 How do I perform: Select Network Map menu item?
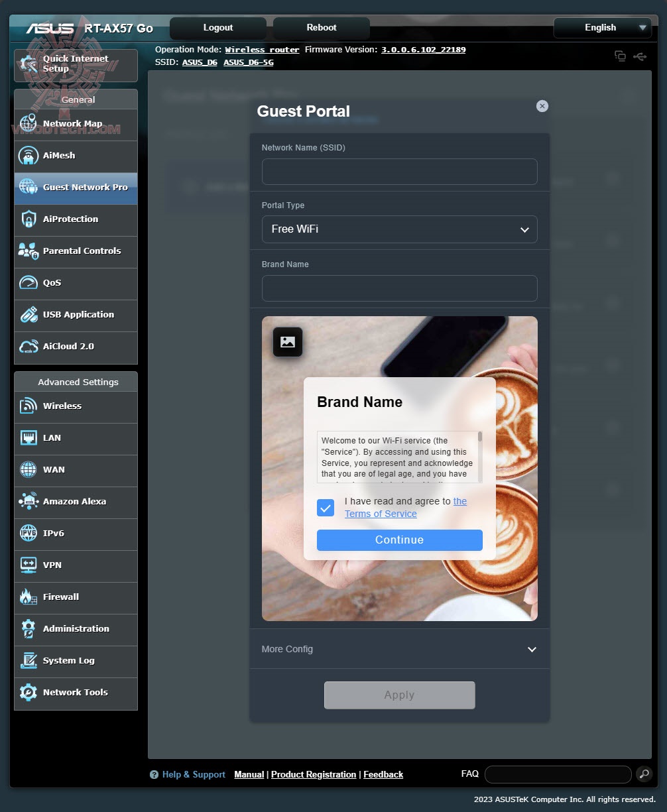pos(76,124)
